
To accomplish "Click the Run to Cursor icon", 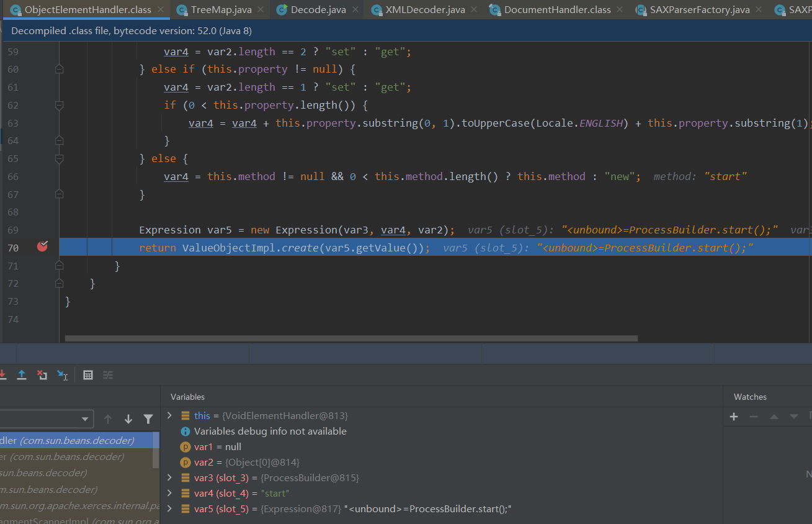I will coord(63,374).
